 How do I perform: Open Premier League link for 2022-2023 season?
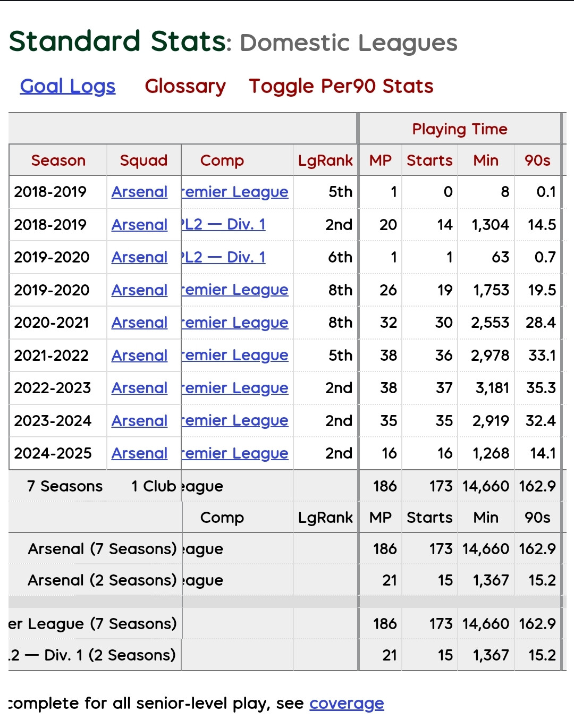pyautogui.click(x=235, y=388)
